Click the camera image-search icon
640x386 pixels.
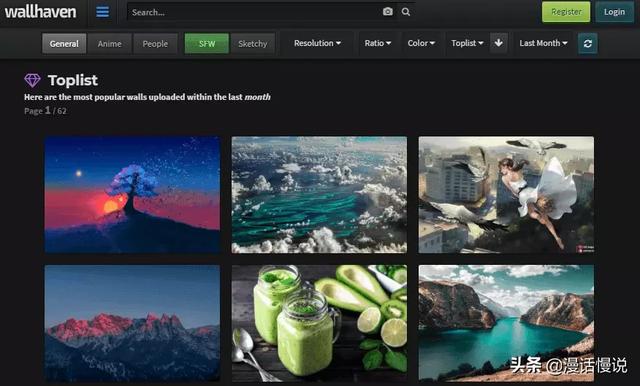coord(388,12)
